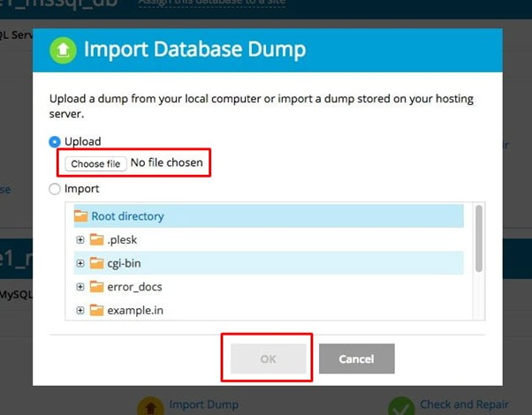Expand the cgi-bin folder node
532x415 pixels.
click(x=80, y=263)
